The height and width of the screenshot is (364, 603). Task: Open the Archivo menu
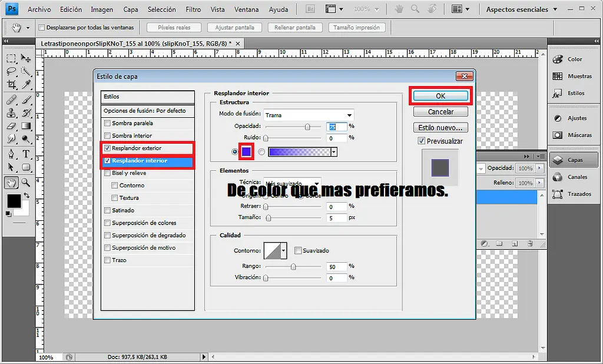[x=39, y=9]
